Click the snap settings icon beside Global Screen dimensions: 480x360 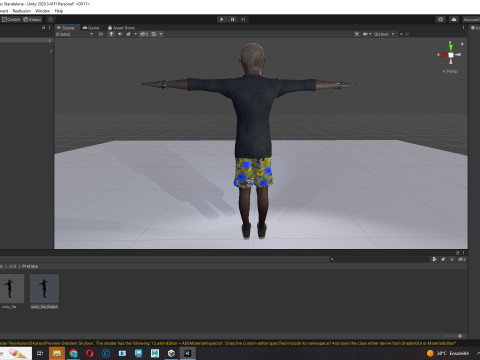(50, 19)
